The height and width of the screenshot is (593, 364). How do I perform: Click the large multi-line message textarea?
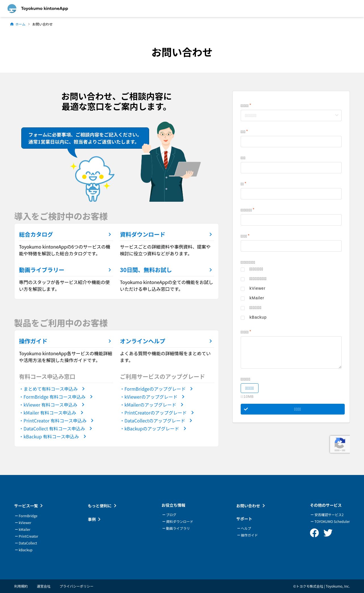tap(291, 352)
